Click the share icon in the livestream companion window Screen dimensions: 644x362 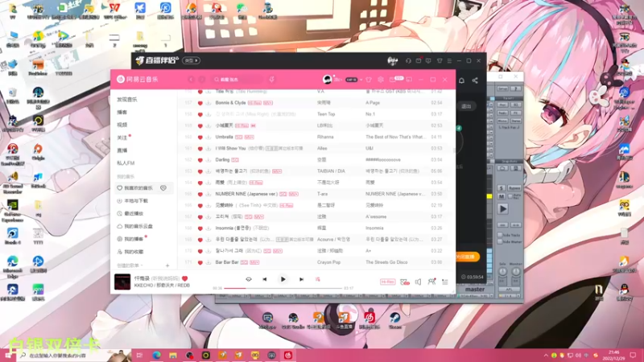(475, 80)
